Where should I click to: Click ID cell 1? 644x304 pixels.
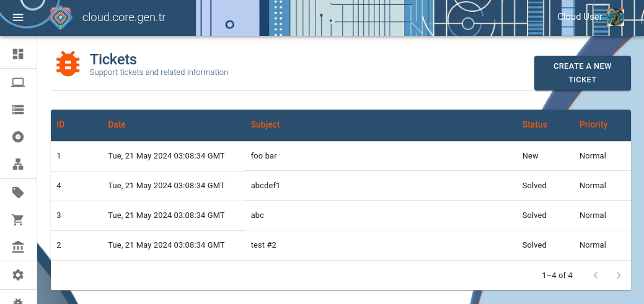(x=59, y=156)
